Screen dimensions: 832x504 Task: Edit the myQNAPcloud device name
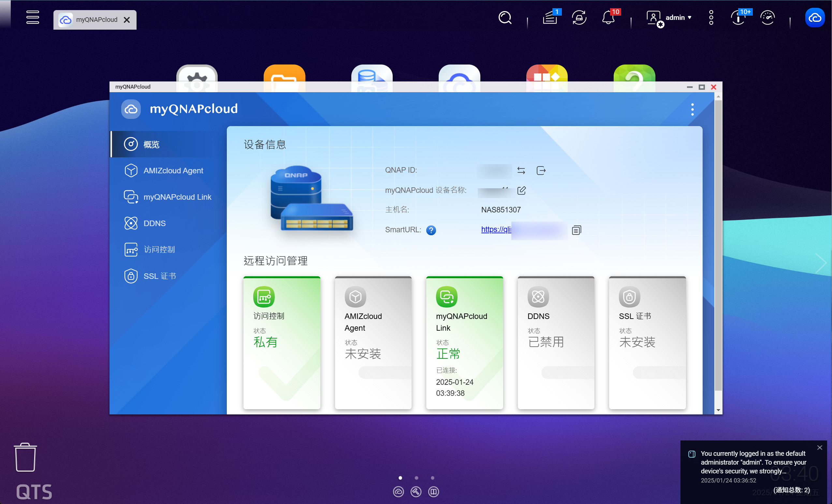[x=521, y=190]
